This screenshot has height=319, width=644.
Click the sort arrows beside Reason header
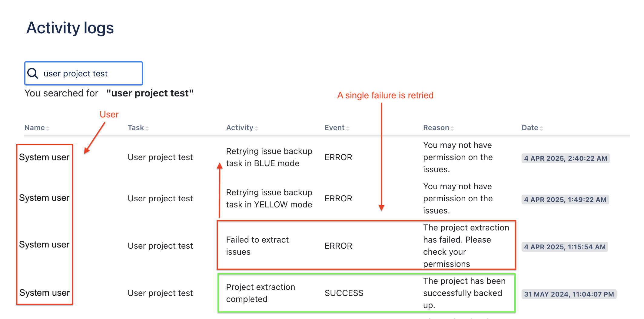(452, 128)
